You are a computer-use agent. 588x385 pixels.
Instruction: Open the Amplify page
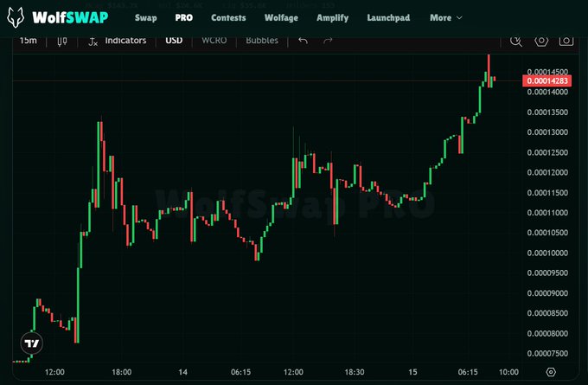click(332, 17)
